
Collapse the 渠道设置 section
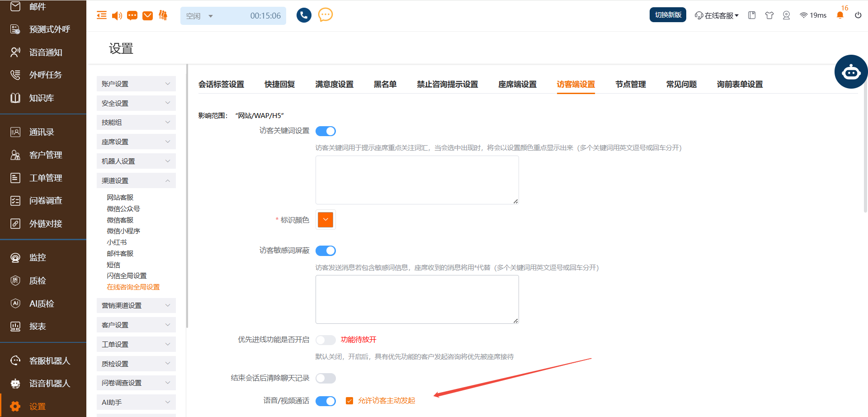point(136,180)
